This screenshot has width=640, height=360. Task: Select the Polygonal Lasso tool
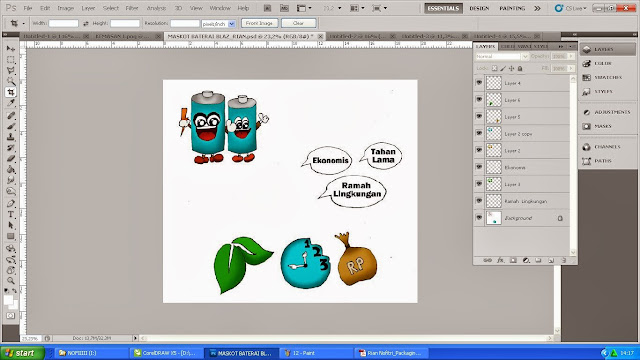pos(11,71)
